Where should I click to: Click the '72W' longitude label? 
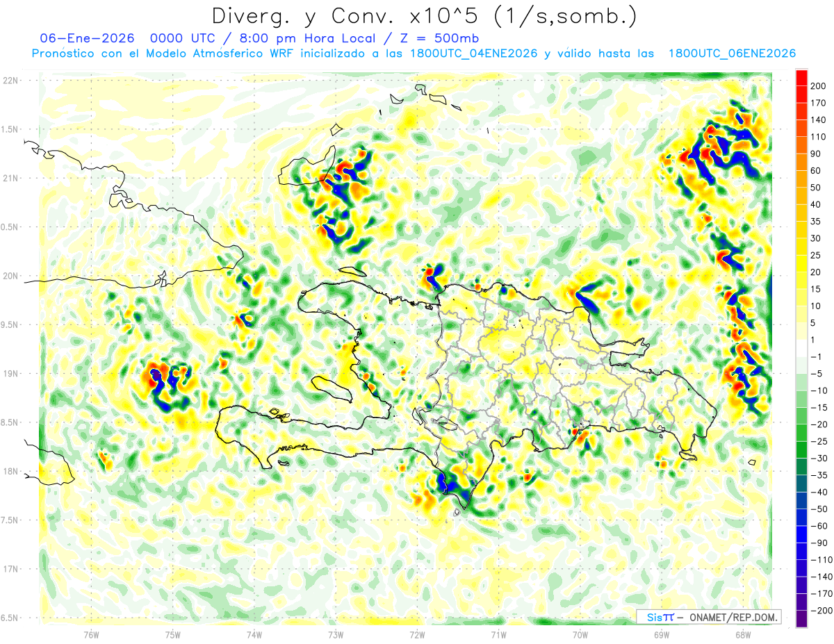click(417, 634)
